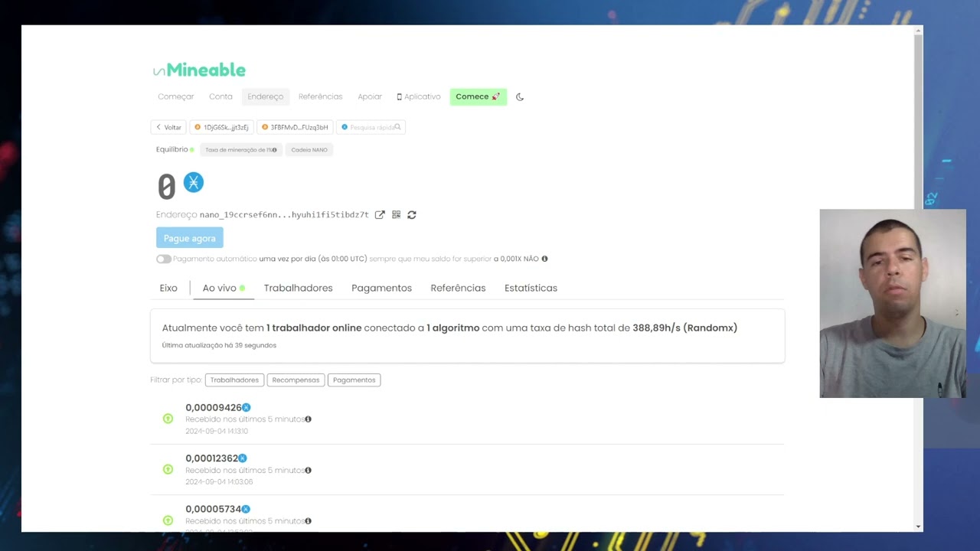Click reward amount 0,00012362
The width and height of the screenshot is (980, 551).
pos(211,458)
